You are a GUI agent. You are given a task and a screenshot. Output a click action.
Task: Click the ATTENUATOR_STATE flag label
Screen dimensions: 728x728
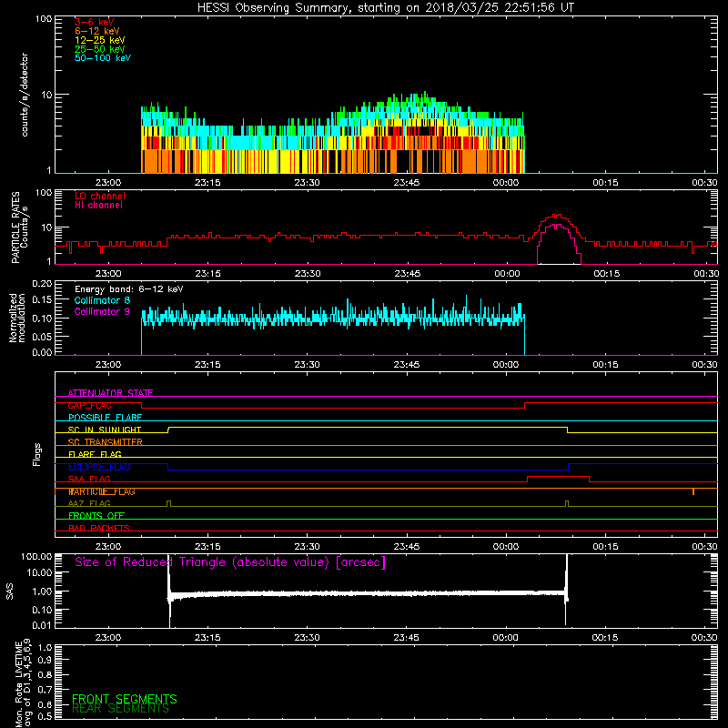tap(110, 393)
